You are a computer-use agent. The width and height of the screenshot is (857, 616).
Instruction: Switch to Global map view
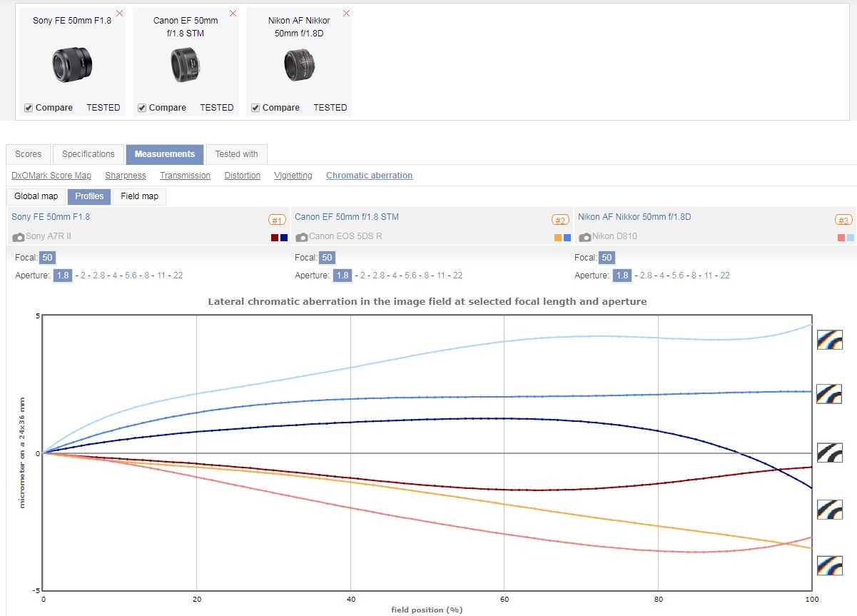click(36, 196)
